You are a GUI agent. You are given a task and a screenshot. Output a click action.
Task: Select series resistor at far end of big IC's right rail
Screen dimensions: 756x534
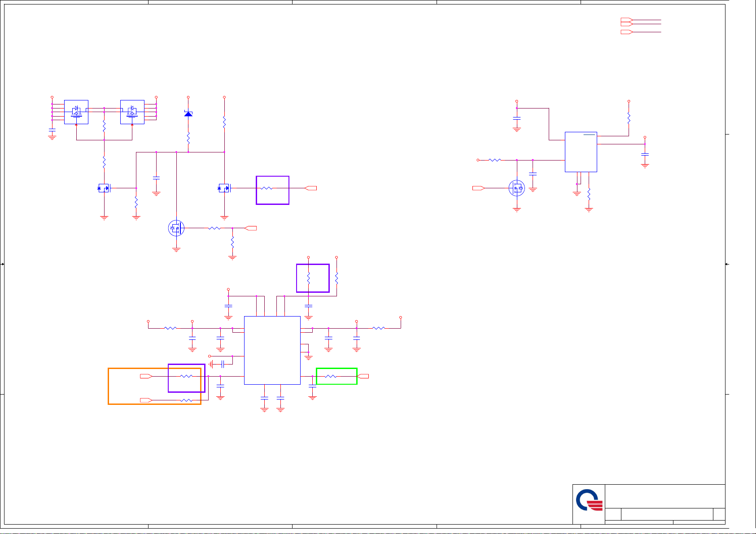pyautogui.click(x=379, y=328)
